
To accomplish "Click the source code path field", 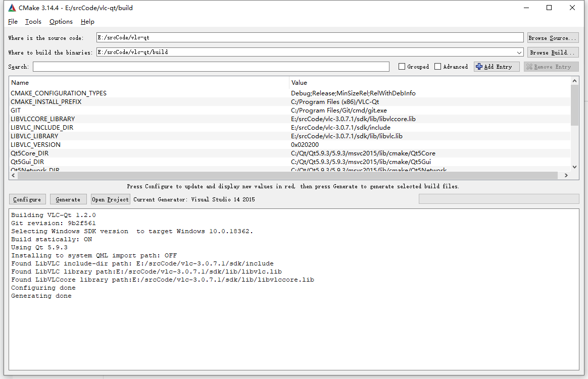I will point(310,37).
